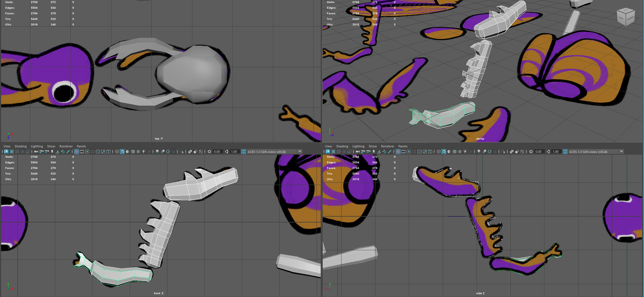The width and height of the screenshot is (644, 297).
Task: Toggle the Textured display in side panel toolbar
Action: click(x=460, y=152)
